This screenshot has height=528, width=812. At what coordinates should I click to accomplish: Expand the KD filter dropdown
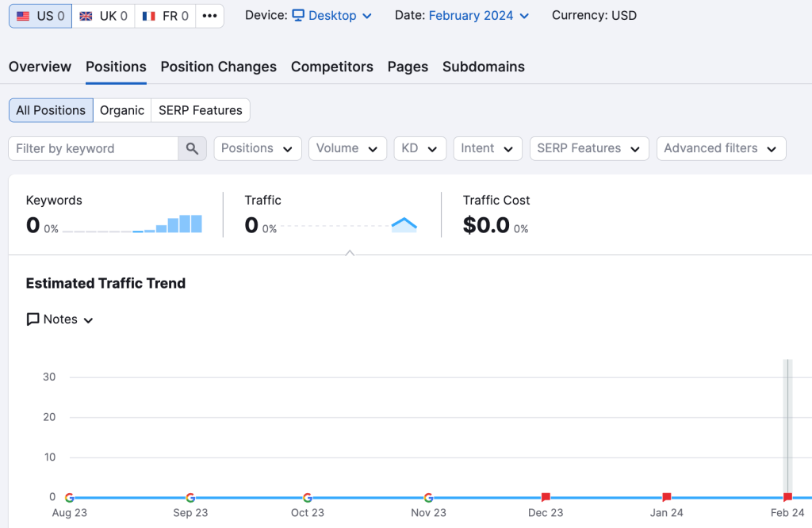click(420, 148)
